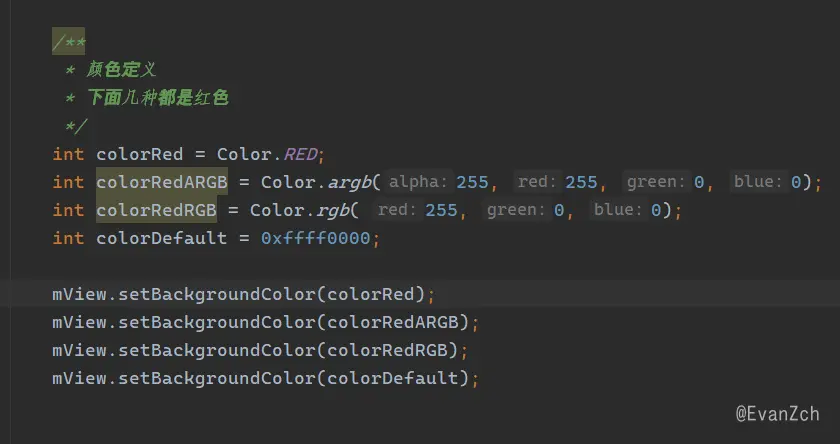
Task: Click the comment text '下面几种都是红色'
Action: (x=158, y=98)
